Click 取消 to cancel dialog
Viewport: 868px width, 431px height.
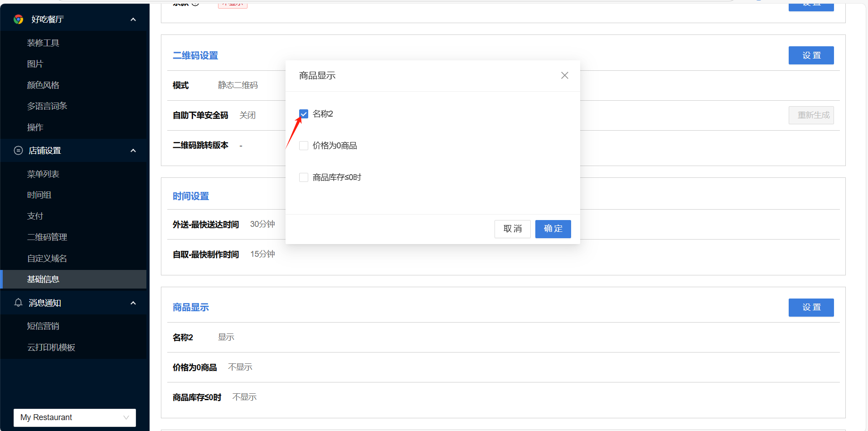tap(513, 229)
